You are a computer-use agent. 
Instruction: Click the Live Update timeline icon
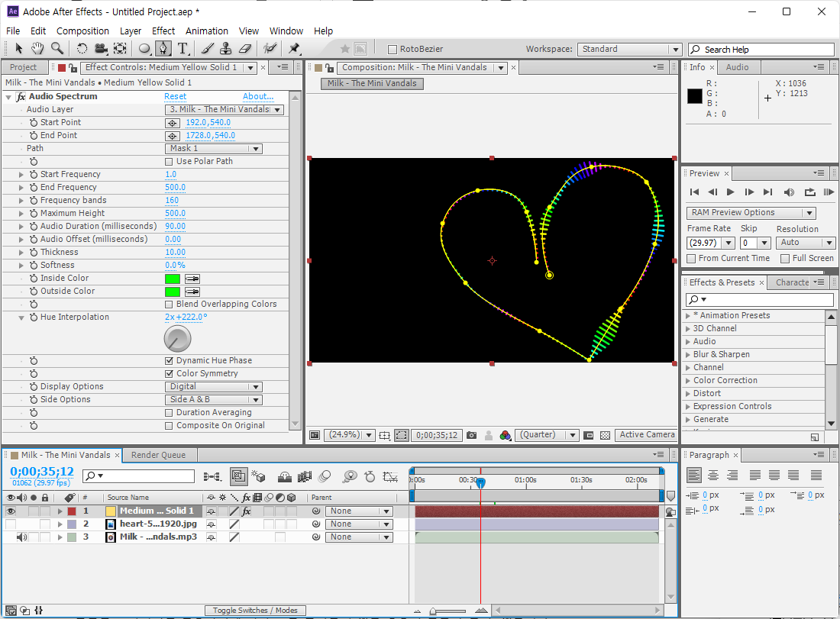(x=238, y=476)
